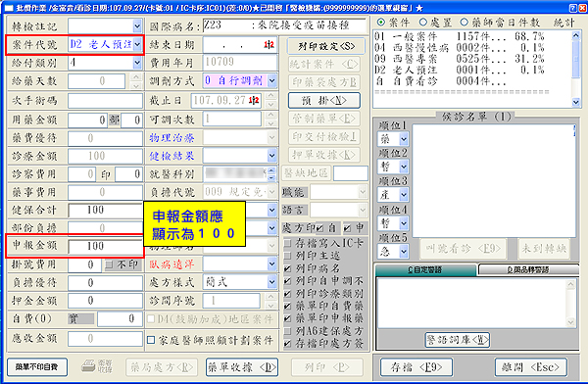
Task: Click the 預掛<N> button
Action: pos(324,100)
